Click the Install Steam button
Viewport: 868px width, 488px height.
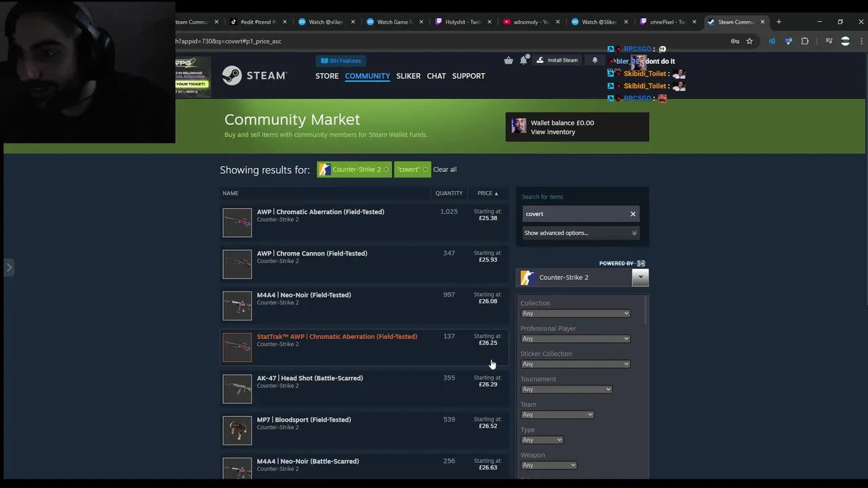coord(557,60)
